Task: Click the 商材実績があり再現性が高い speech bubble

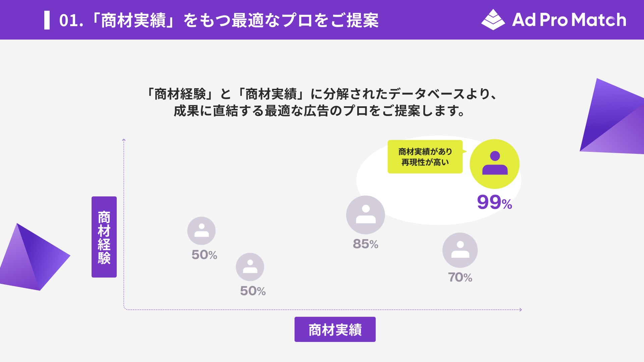Action: click(x=425, y=157)
